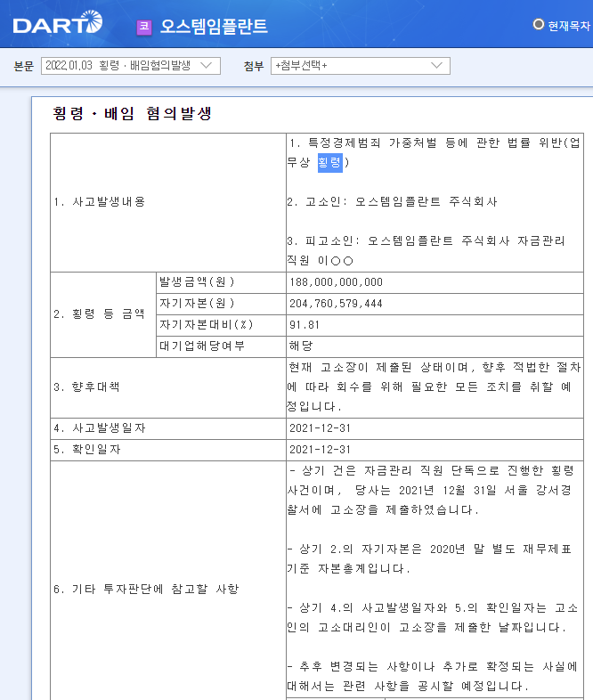The image size is (593, 700).
Task: Click the paragraph starting 상기 건은 자금관리 직원
Action: coord(430,490)
